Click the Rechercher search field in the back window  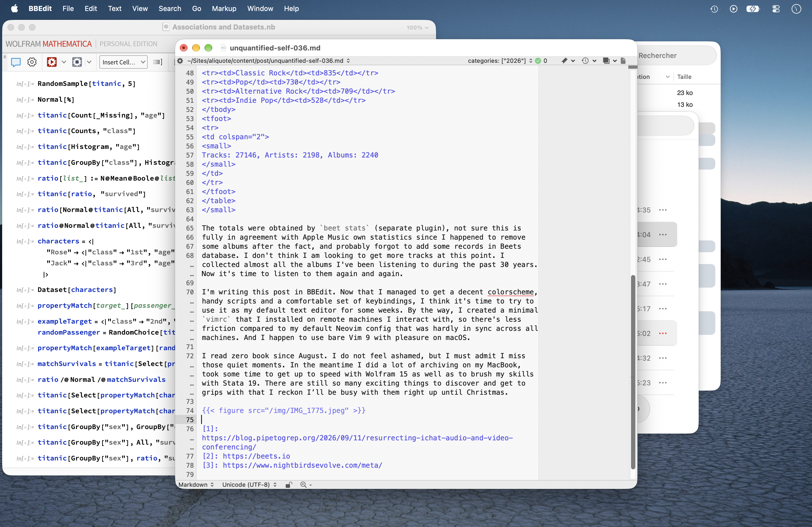point(677,56)
